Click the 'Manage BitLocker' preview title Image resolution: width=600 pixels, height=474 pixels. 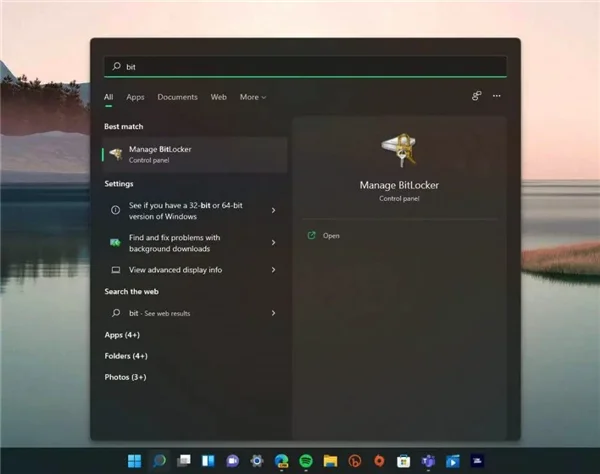399,185
